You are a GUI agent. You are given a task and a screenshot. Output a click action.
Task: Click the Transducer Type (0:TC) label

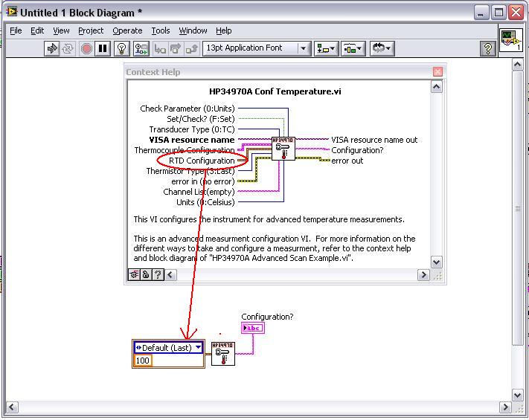tap(192, 129)
